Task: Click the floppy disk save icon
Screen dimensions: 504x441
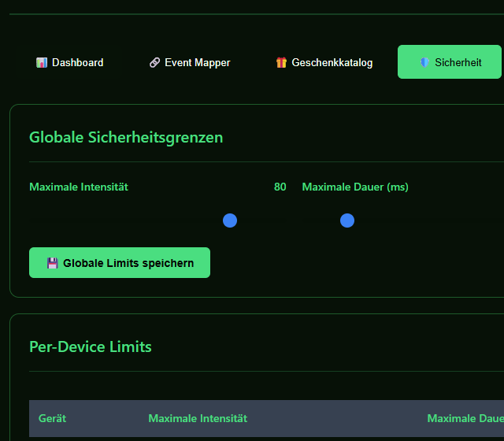Action: pos(53,263)
